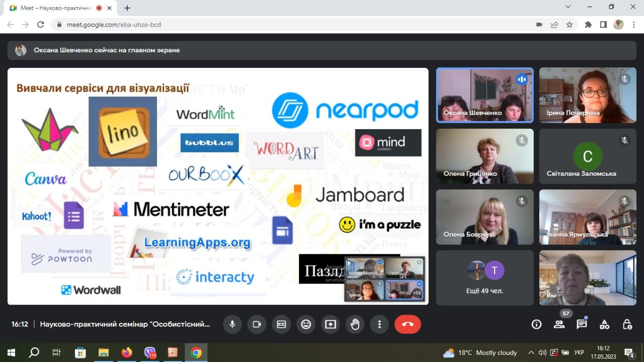Click the Chrome taskbar icon

pyautogui.click(x=196, y=352)
